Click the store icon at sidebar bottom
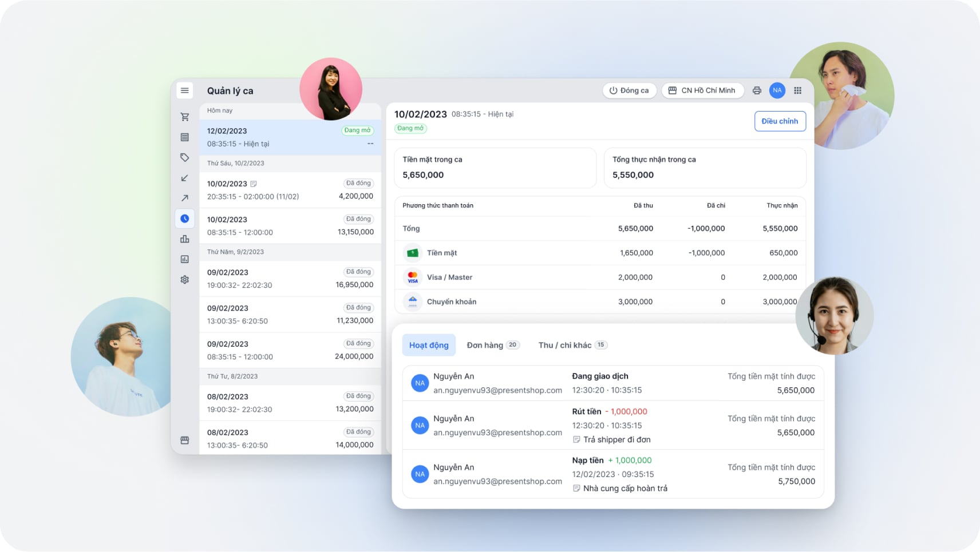980x552 pixels. click(184, 440)
